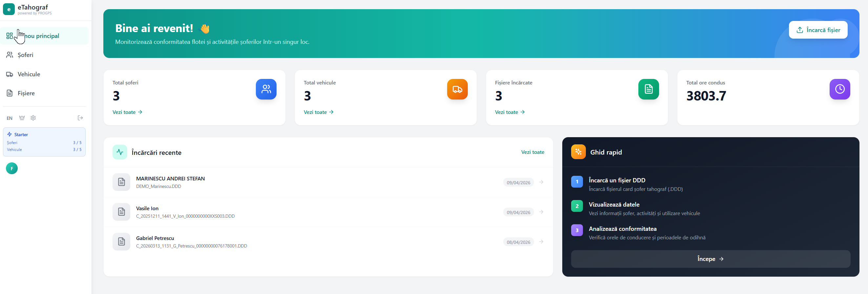Click the green Fișiere încărcate document icon
The image size is (868, 294).
[648, 89]
